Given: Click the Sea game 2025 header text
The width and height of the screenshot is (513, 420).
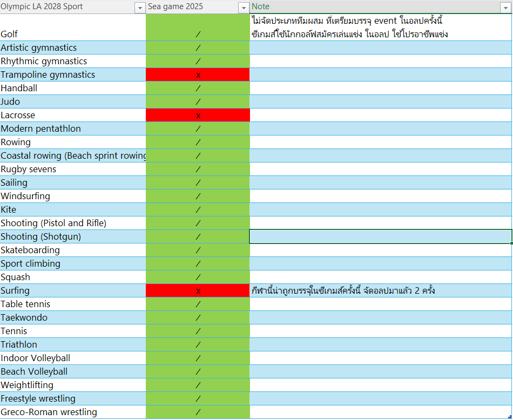Looking at the screenshot, I should (x=175, y=6).
